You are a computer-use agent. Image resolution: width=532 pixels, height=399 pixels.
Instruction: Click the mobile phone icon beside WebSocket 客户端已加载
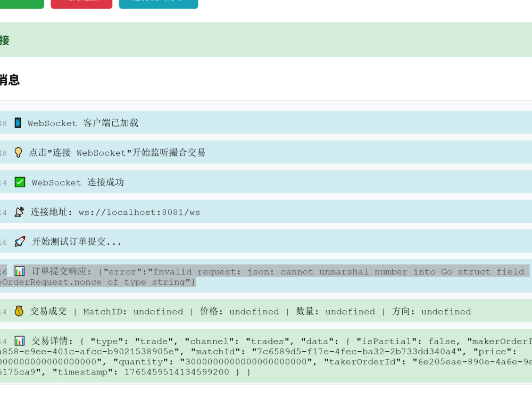coord(18,123)
